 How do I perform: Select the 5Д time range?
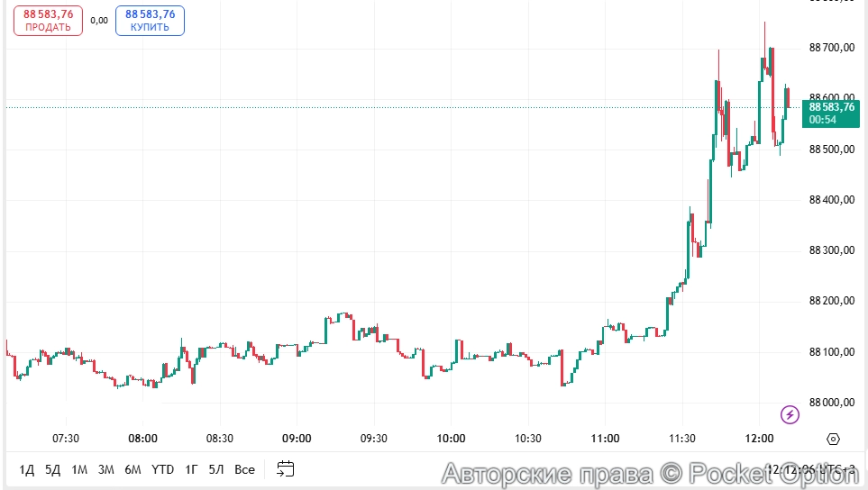pyautogui.click(x=53, y=469)
